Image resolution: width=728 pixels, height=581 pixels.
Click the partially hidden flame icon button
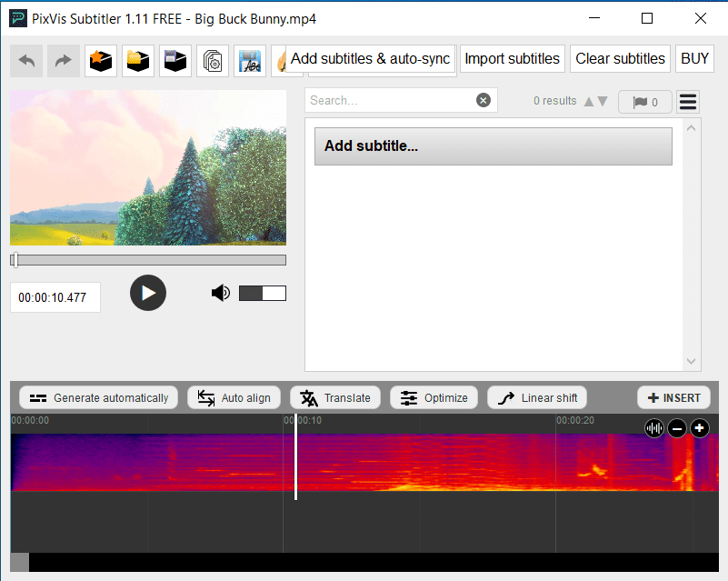point(279,61)
